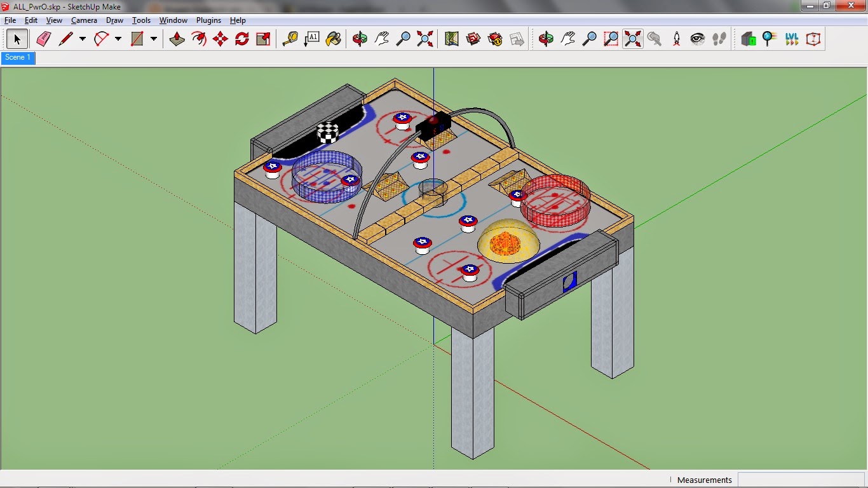868x488 pixels.
Task: Open the Tools menu
Action: [141, 20]
